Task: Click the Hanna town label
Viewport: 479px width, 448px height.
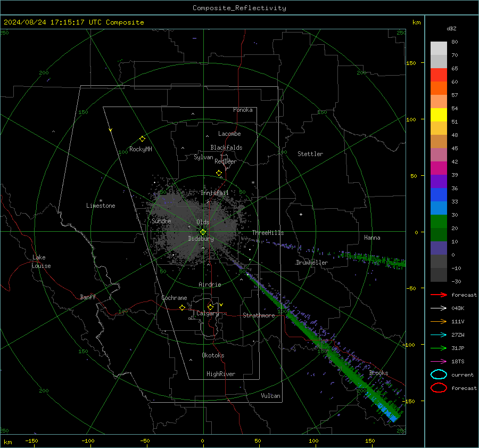Action: 372,238
